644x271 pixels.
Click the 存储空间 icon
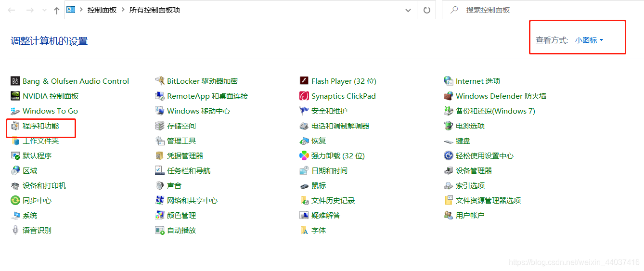pyautogui.click(x=160, y=126)
